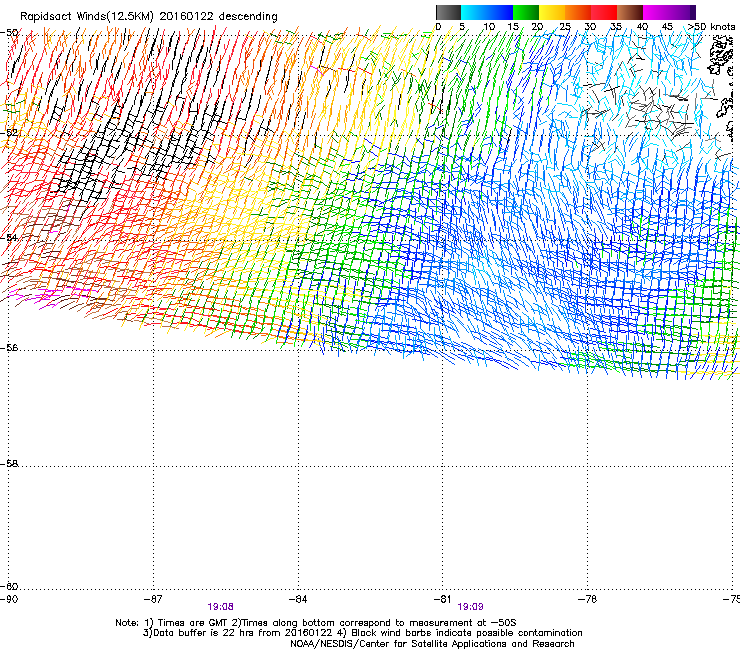Click the orange 25-30 knots legend segment

(578, 12)
